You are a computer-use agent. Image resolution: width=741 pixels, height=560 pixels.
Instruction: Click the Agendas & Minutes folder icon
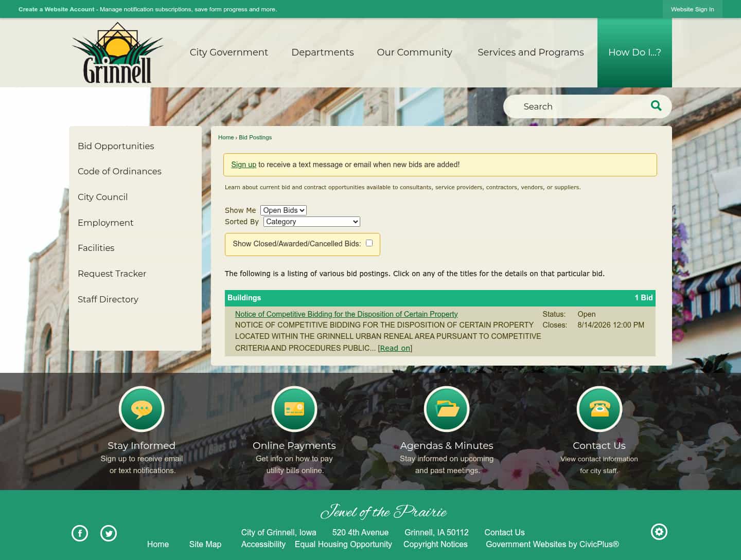pos(447,409)
